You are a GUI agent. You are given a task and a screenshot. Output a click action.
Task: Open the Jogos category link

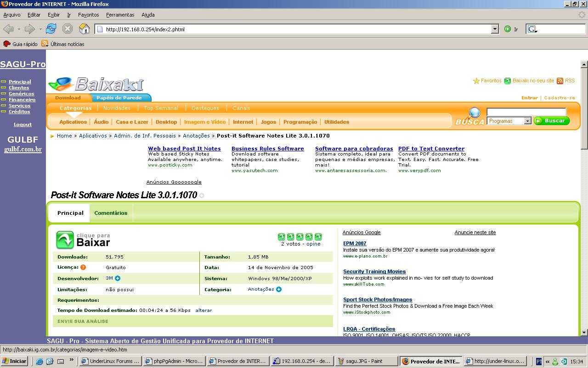(268, 122)
